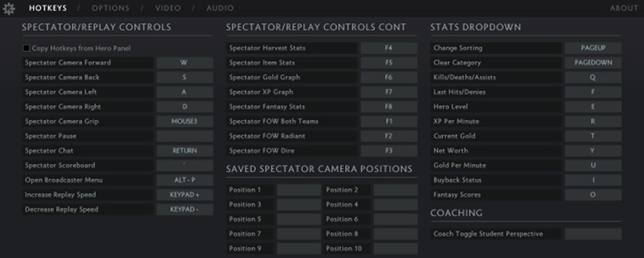Image resolution: width=644 pixels, height=258 pixels.
Task: Click the settings gear icon in the top-left corner
Action: point(8,8)
